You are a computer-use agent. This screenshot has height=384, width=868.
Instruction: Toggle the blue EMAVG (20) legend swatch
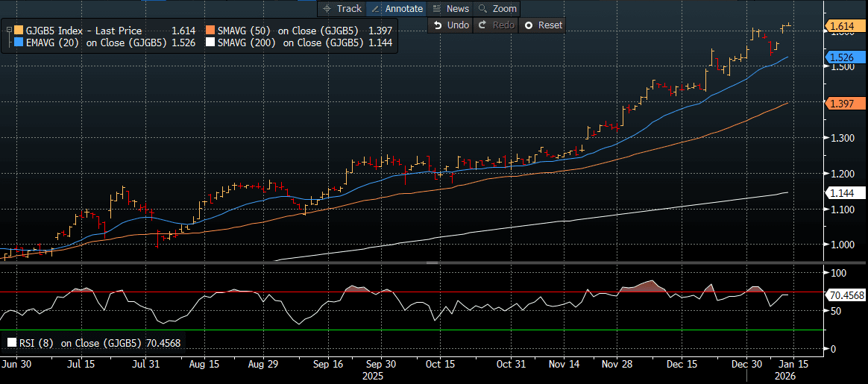click(19, 43)
